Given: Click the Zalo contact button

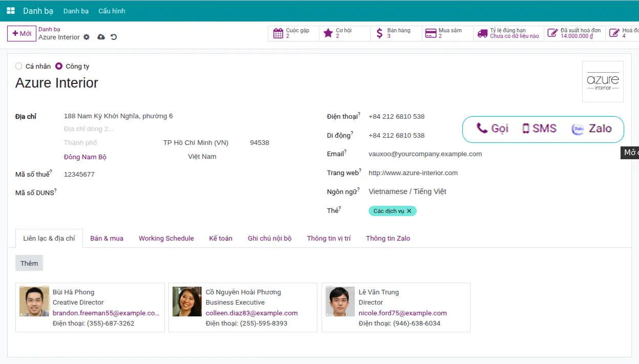Looking at the screenshot, I should pos(591,129).
